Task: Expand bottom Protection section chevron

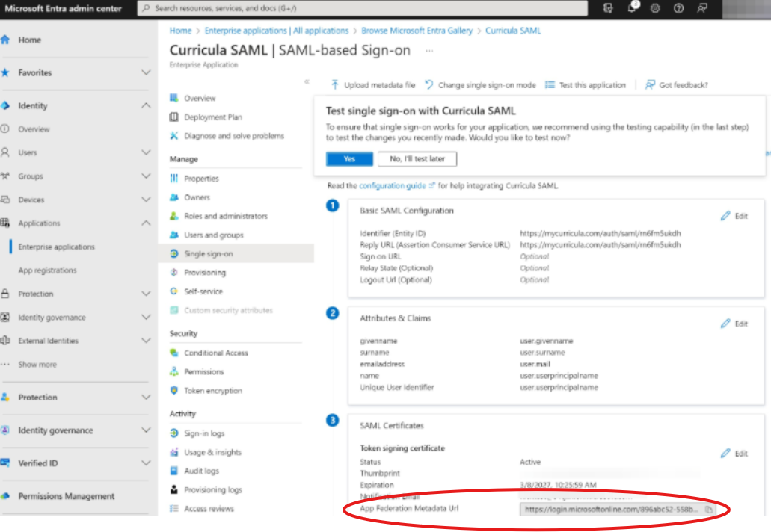Action: [x=146, y=397]
